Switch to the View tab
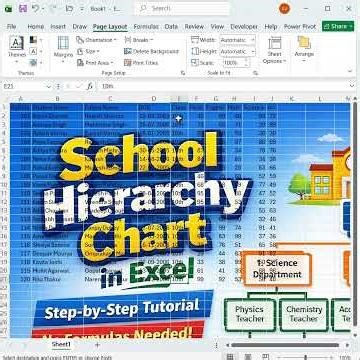360x360 pixels. (217, 26)
